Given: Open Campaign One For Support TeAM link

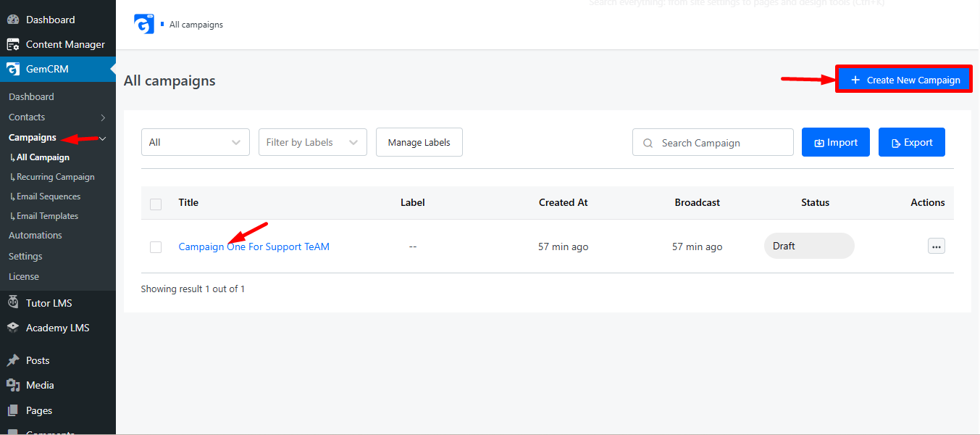Looking at the screenshot, I should (254, 246).
